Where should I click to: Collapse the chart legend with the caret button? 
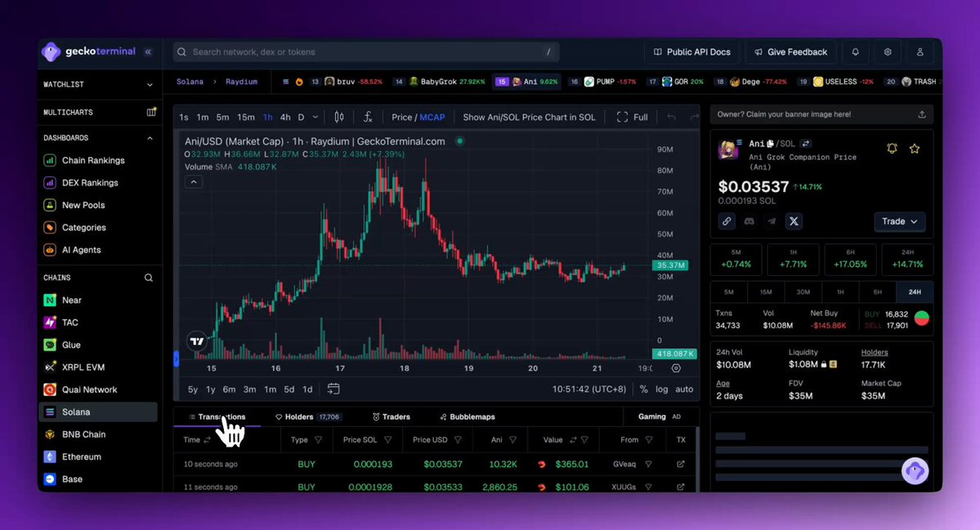click(194, 181)
